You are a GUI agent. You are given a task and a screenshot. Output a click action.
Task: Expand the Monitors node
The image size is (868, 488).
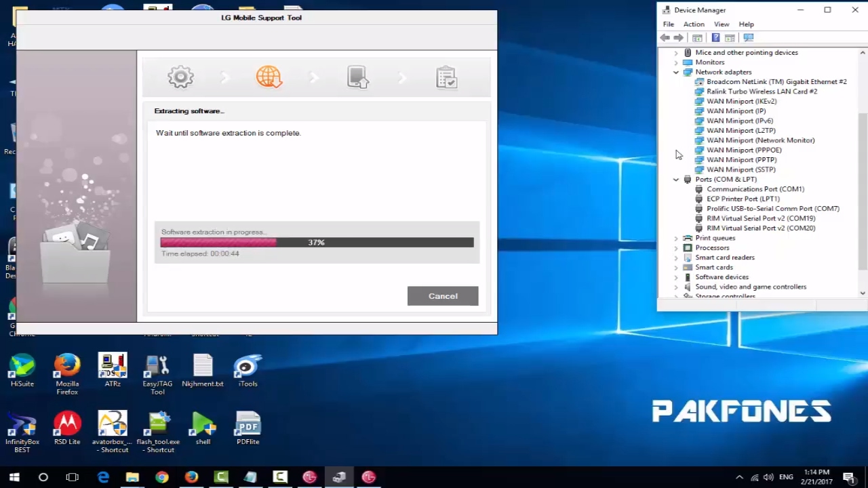[x=675, y=62]
